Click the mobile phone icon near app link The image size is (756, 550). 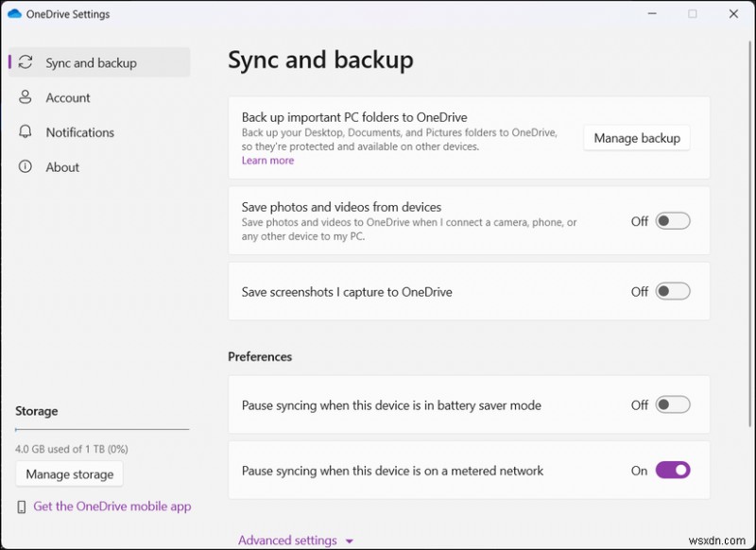(21, 507)
